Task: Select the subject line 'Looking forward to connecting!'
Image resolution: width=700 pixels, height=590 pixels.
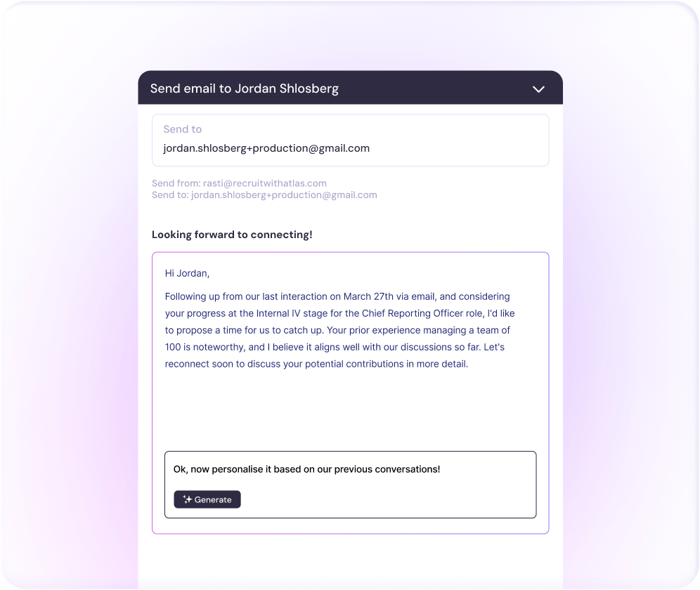Action: coord(232,235)
